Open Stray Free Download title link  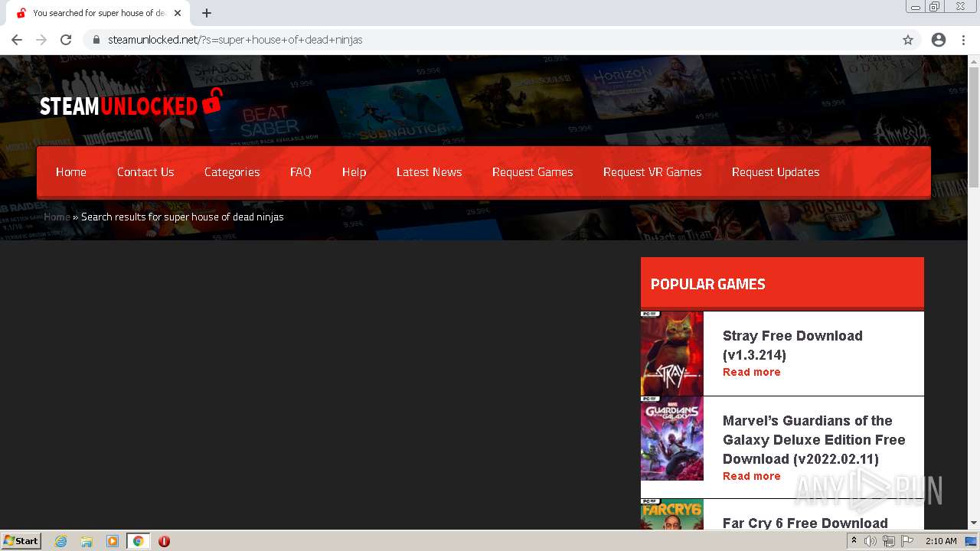[792, 345]
